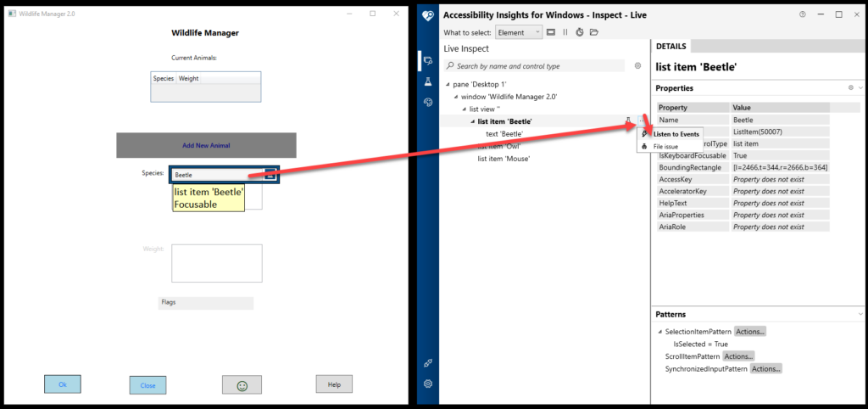The image size is (868, 409).
Task: Click the Close button in Wildlife Manager
Action: pyautogui.click(x=147, y=385)
